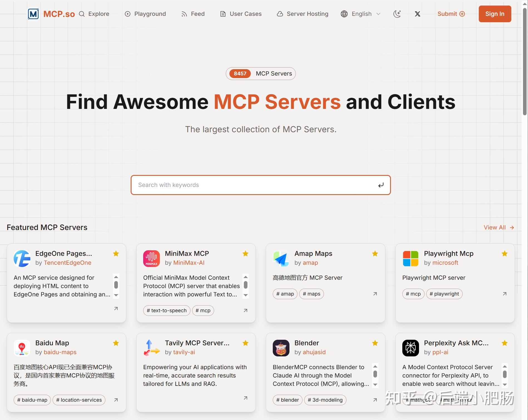The width and height of the screenshot is (528, 420).
Task: Toggle dark mode with the moon icon
Action: [397, 14]
